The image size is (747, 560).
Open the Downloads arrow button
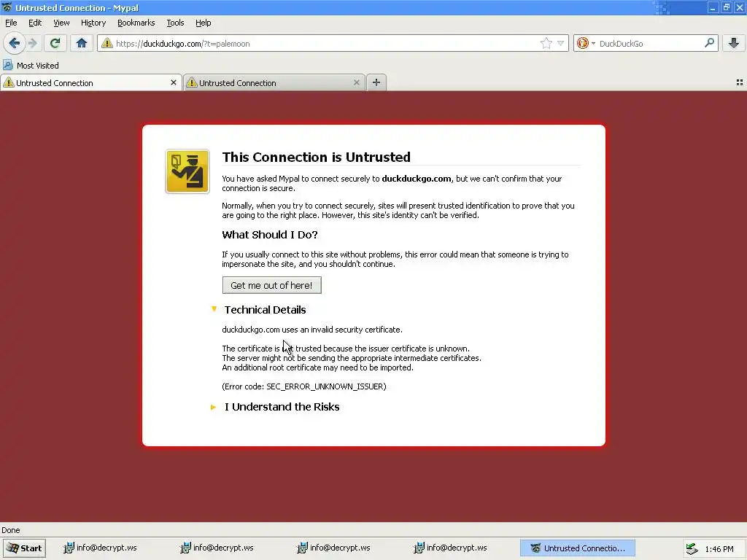(x=734, y=43)
